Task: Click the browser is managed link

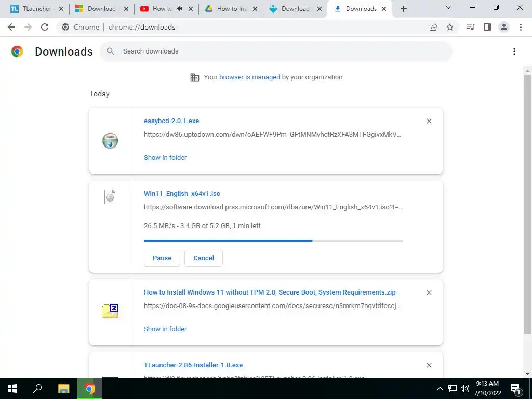Action: tap(250, 77)
